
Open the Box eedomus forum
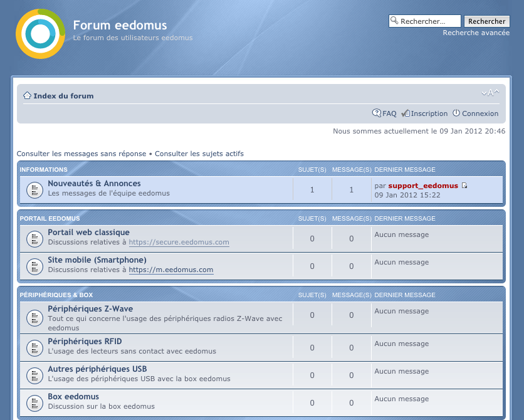point(73,397)
